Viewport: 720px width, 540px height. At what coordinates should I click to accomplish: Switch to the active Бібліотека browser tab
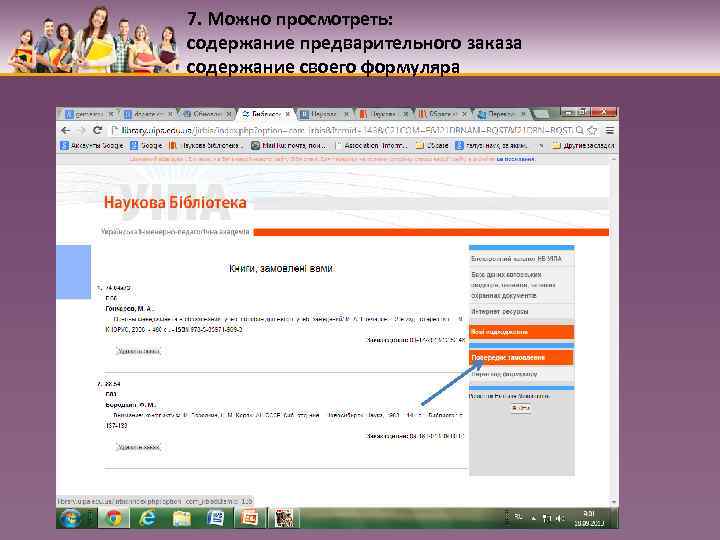(265, 114)
